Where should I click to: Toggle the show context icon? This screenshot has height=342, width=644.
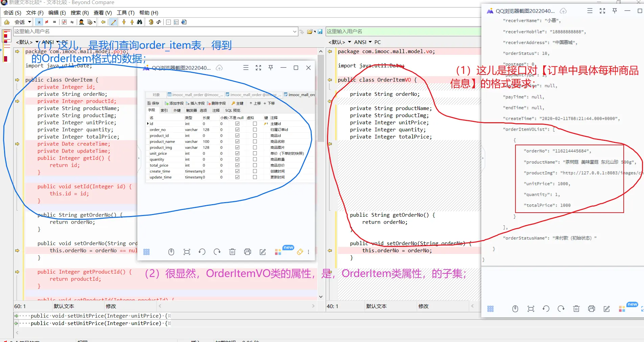pos(64,22)
